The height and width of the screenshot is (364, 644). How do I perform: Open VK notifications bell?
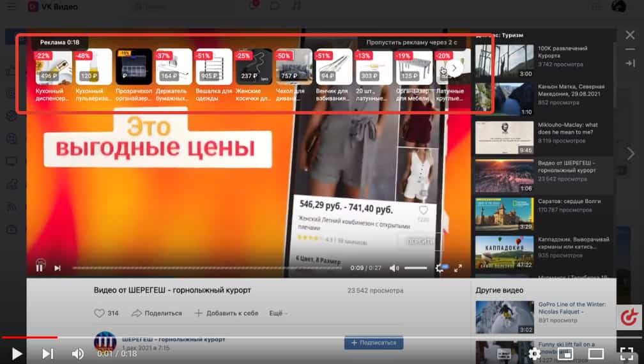coord(253,6)
